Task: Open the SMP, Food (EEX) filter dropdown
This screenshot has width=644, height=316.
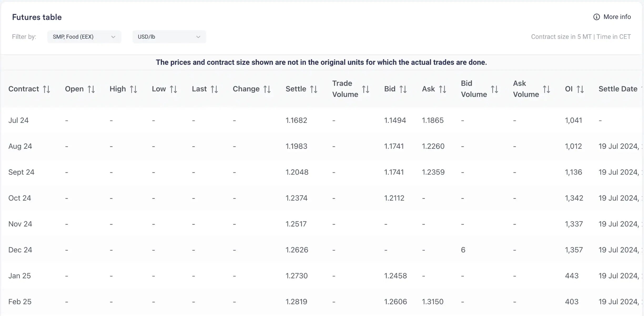Action: [x=84, y=37]
